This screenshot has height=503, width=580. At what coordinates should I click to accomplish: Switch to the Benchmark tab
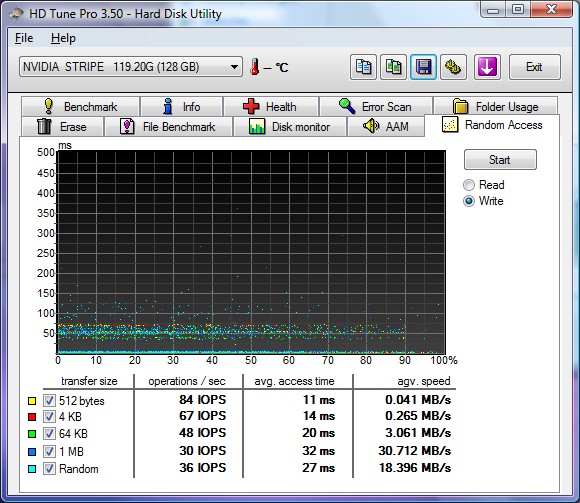coord(81,107)
